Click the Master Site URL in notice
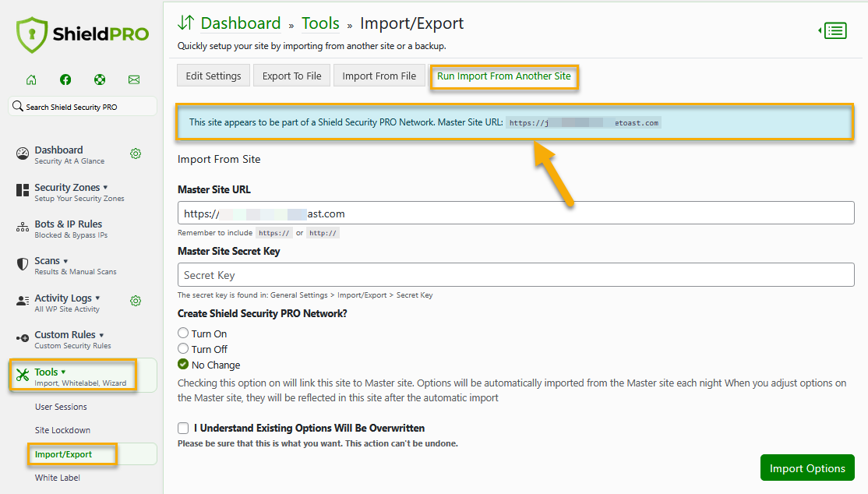 click(x=584, y=123)
